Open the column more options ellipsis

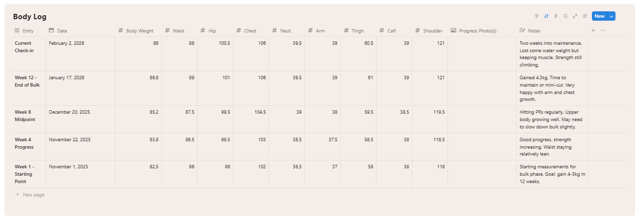tap(603, 31)
